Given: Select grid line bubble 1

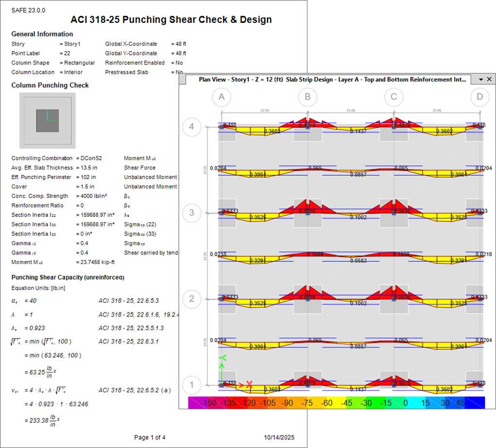Looking at the screenshot, I should pos(191,385).
